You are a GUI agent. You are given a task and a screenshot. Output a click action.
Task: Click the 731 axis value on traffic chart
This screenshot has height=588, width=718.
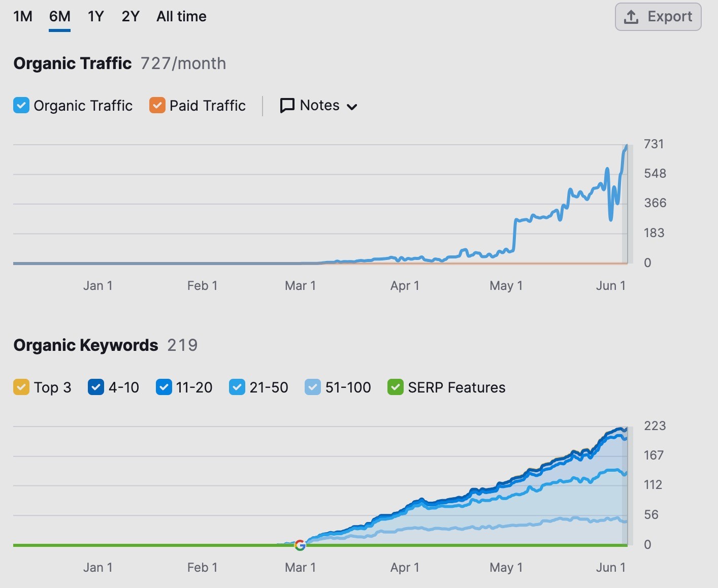coord(654,144)
